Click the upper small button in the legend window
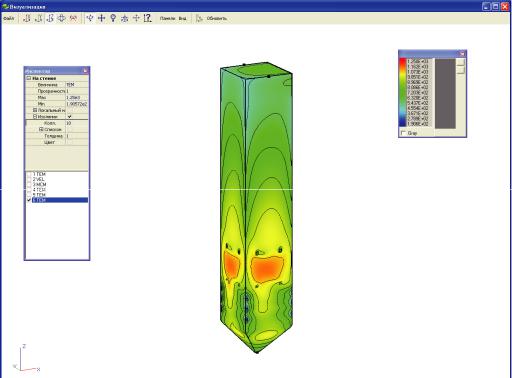Image resolution: width=512 pixels, height=378 pixels. [460, 62]
